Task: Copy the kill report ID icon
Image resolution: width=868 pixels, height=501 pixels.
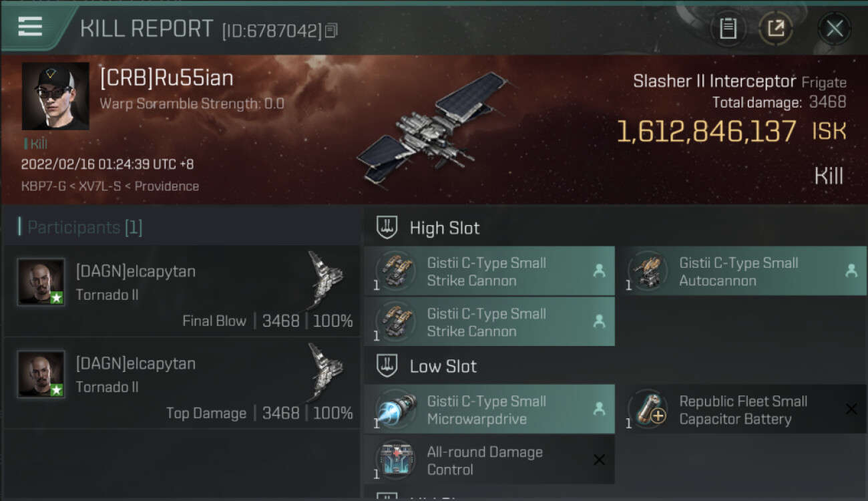Action: [332, 30]
